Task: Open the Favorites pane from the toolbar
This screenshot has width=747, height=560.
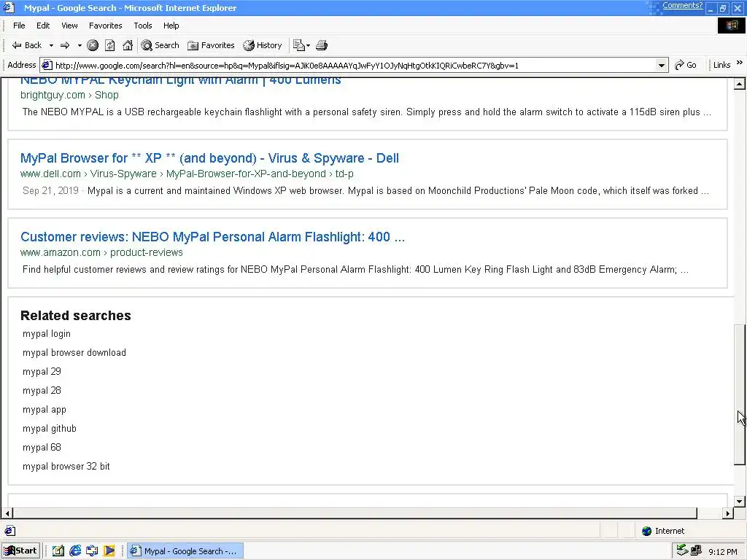Action: coord(211,45)
